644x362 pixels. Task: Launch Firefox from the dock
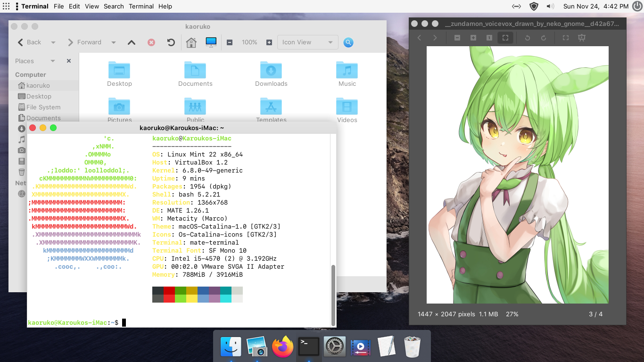pos(283,347)
